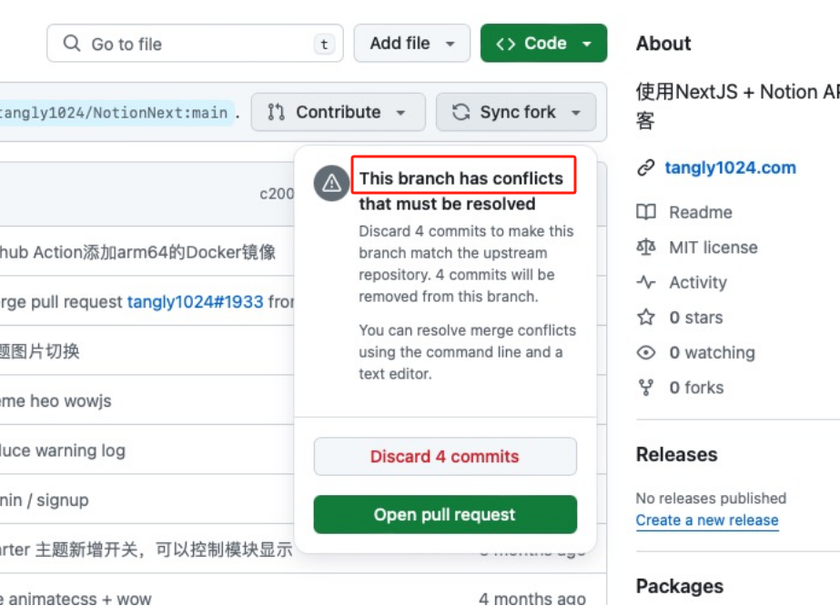The width and height of the screenshot is (840, 616).
Task: Click the search magnifier icon in Go to file
Action: tap(72, 43)
